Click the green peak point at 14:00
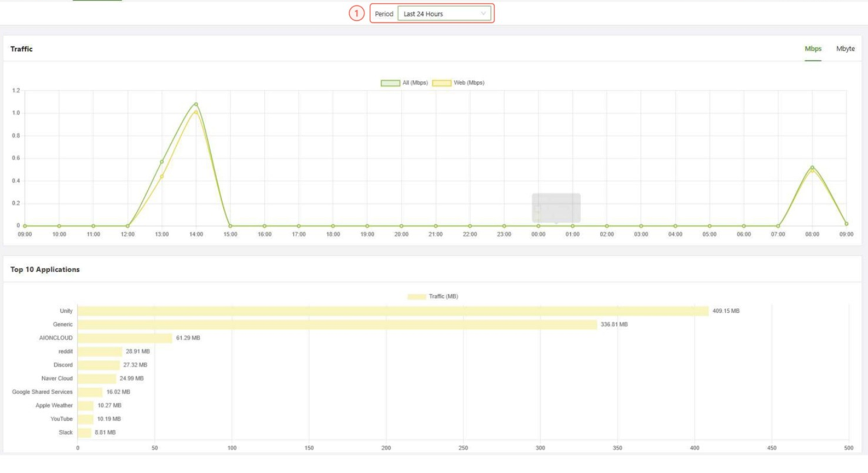Image resolution: width=868 pixels, height=473 pixels. (196, 104)
